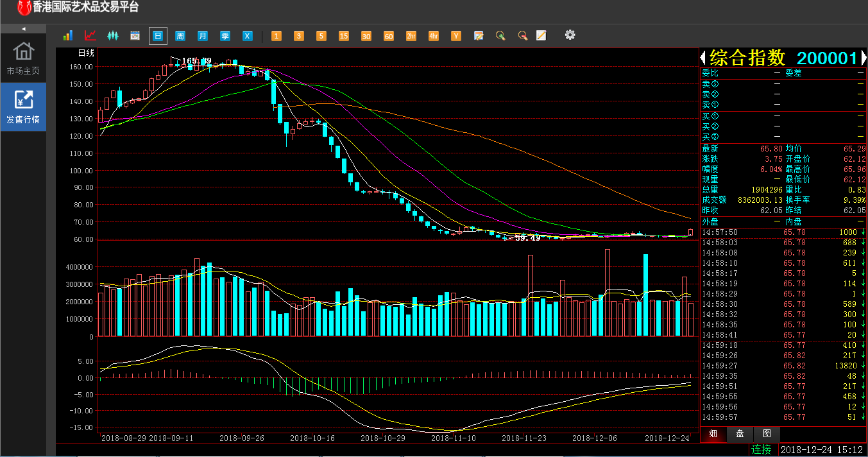This screenshot has height=457, width=868.
Task: Click the 成交额 value 8362003.13
Action: click(760, 200)
